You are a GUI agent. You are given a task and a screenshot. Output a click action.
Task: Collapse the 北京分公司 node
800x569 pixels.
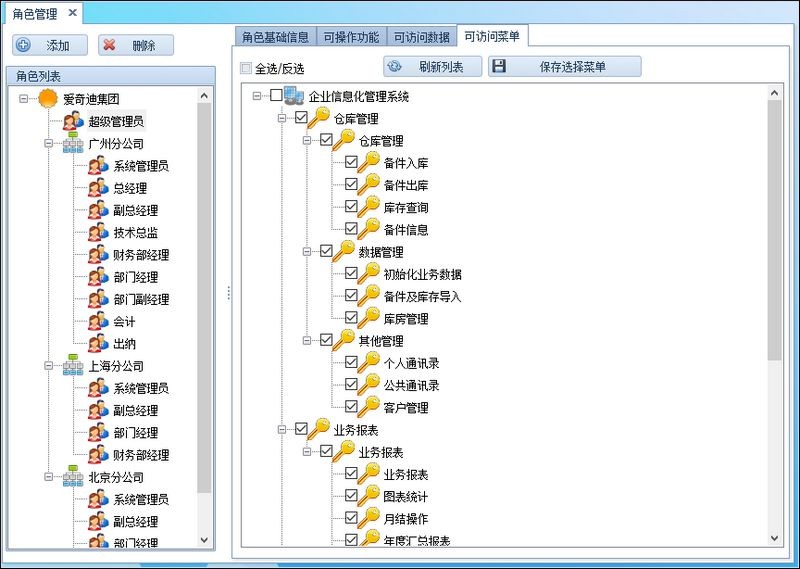48,477
